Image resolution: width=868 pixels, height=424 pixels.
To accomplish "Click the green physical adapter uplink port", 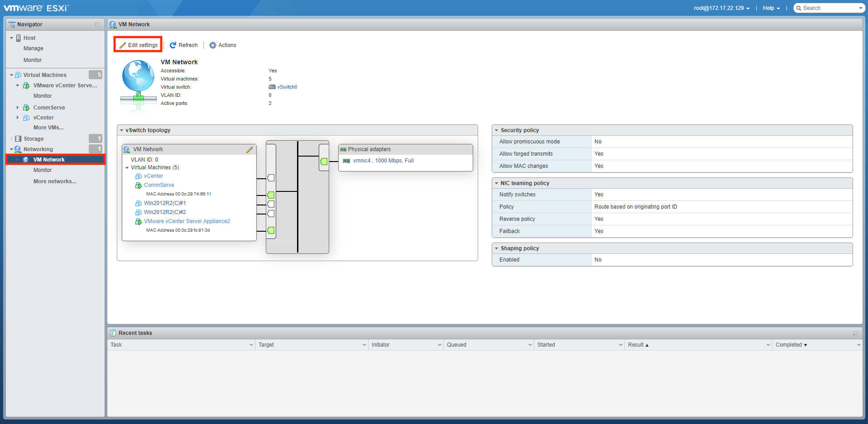I will [324, 162].
